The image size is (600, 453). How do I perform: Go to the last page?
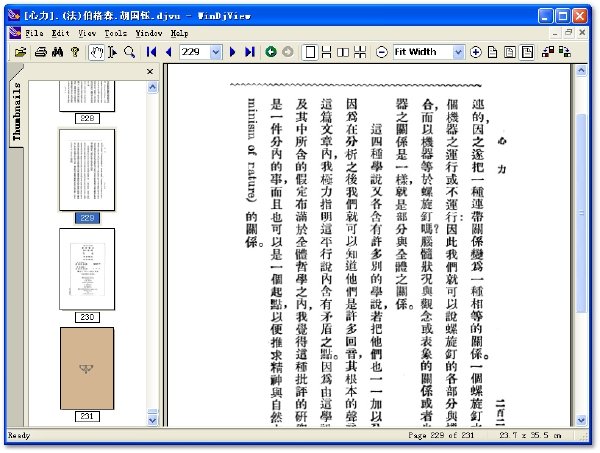pos(249,52)
